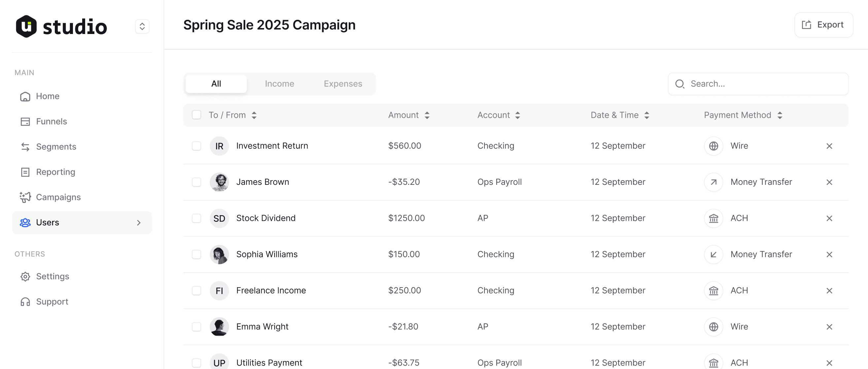
Task: Open the workspace switcher next to studio logo
Action: pyautogui.click(x=142, y=26)
